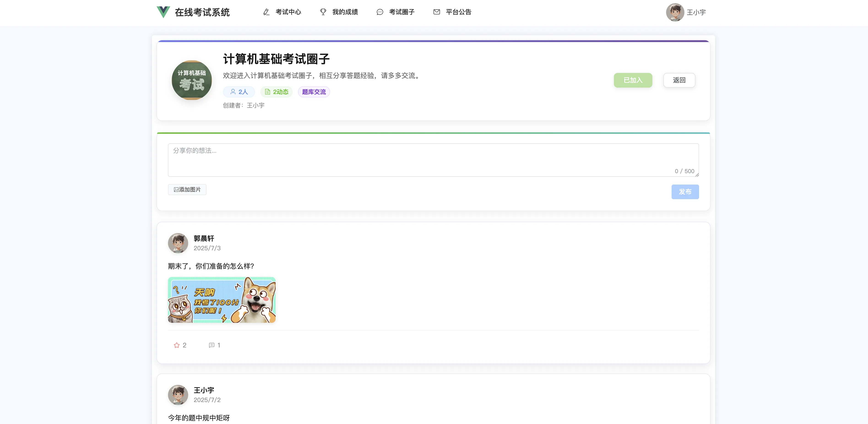Click the trophy icon beside 我的成绩
868x424 pixels.
pos(323,12)
